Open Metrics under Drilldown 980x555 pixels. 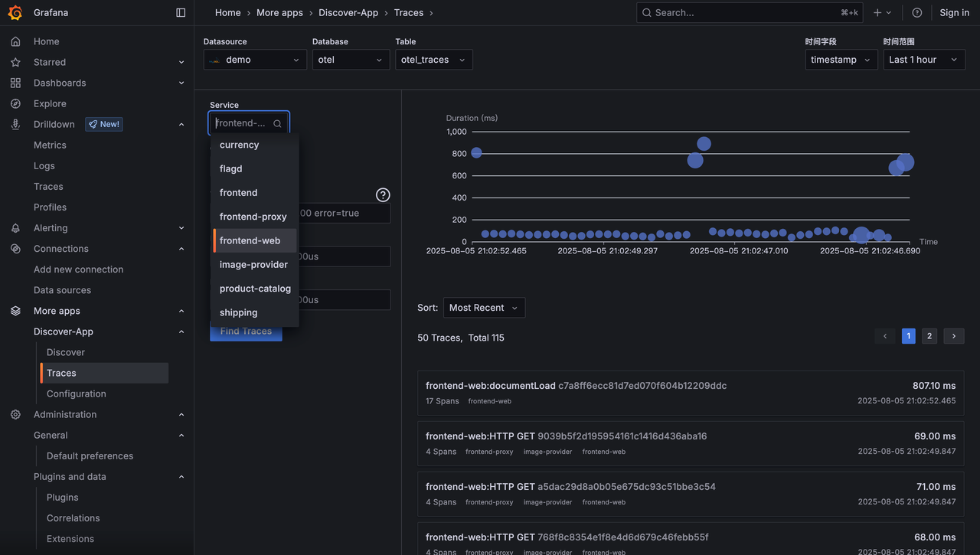coord(50,145)
